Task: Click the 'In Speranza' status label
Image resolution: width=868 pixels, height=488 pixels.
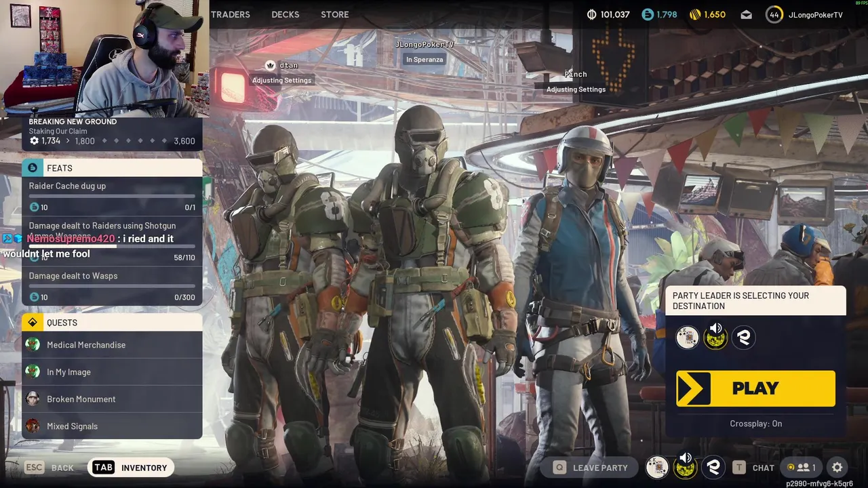Action: [x=425, y=60]
